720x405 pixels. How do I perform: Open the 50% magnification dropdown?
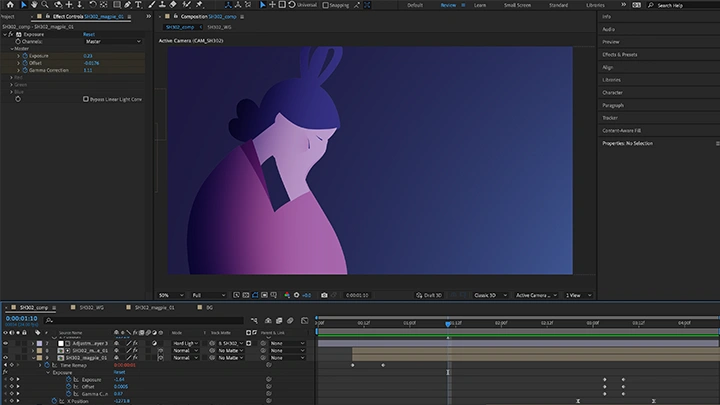pos(168,295)
